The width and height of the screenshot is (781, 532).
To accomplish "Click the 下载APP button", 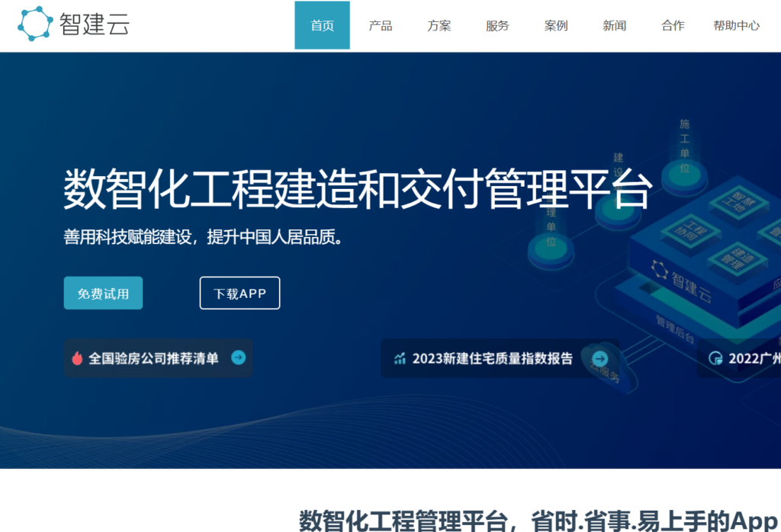I will click(239, 292).
